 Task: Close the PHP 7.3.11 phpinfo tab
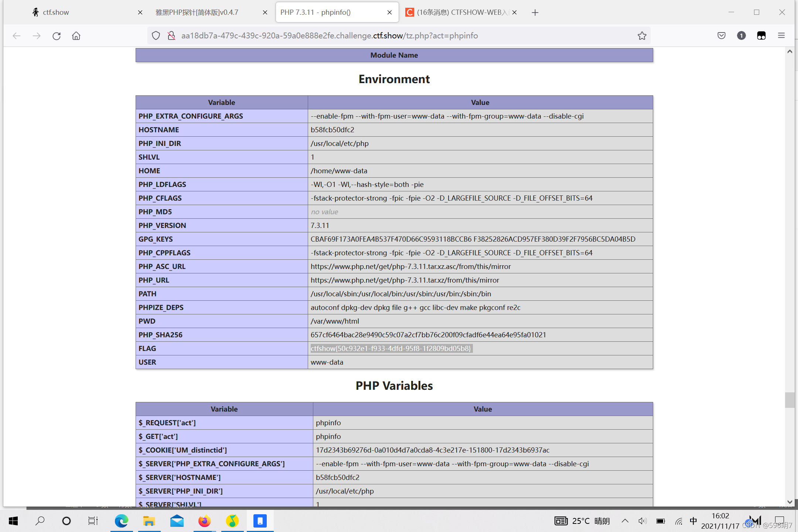click(389, 13)
